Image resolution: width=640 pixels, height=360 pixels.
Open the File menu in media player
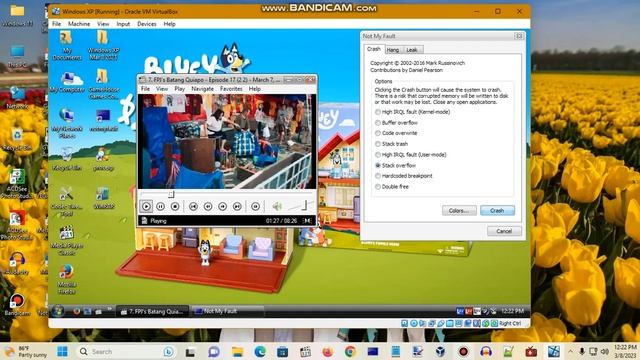click(x=145, y=89)
